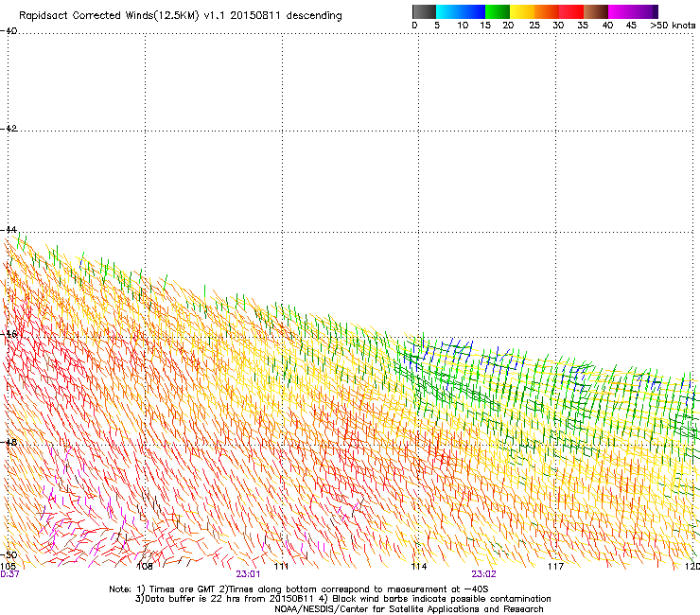This screenshot has height=615, width=700.
Task: Click the cyan segment of the wind speed legend
Action: point(448,11)
